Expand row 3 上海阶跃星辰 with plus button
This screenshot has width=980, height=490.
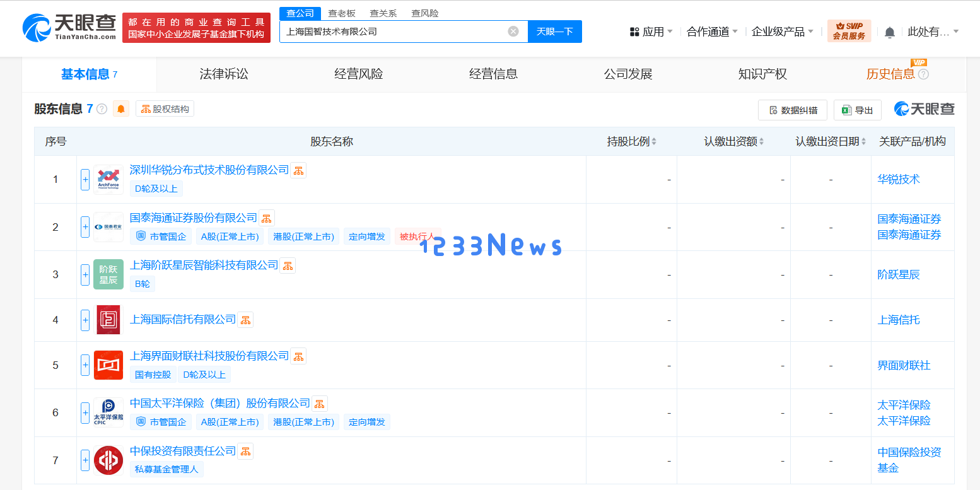85,274
